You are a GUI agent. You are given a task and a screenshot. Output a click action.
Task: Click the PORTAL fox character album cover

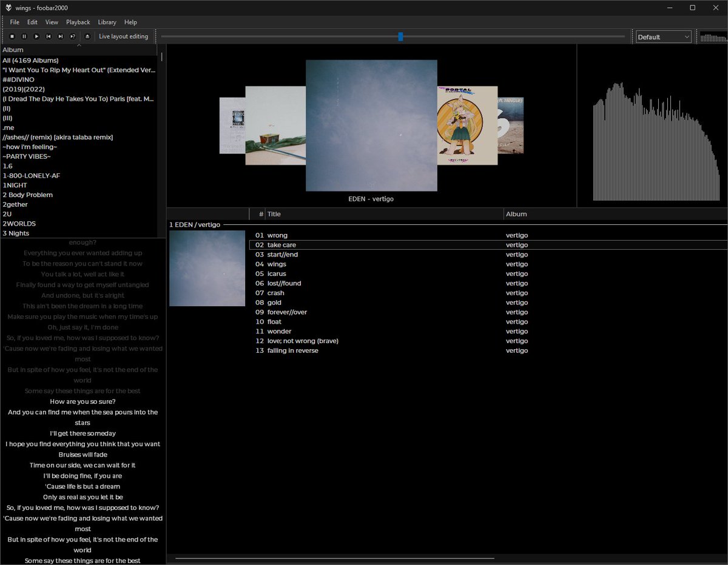467,125
